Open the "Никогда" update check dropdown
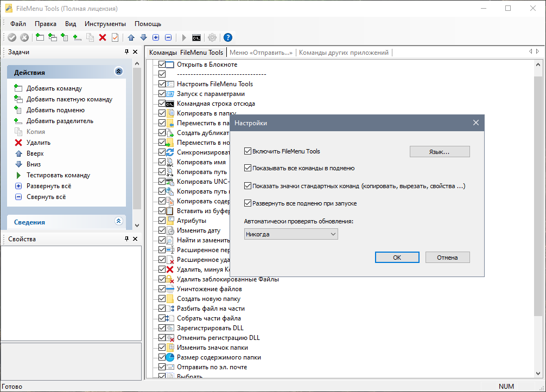This screenshot has width=546, height=392. pos(291,234)
